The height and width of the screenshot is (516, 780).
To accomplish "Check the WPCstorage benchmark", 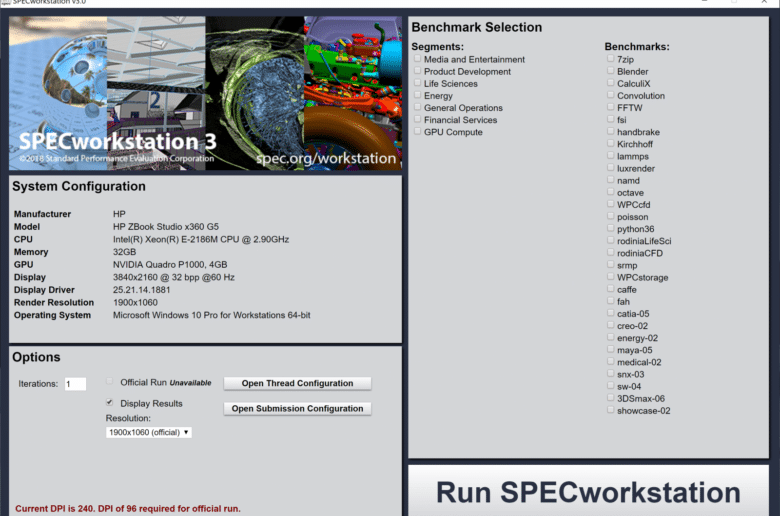I will [x=610, y=277].
